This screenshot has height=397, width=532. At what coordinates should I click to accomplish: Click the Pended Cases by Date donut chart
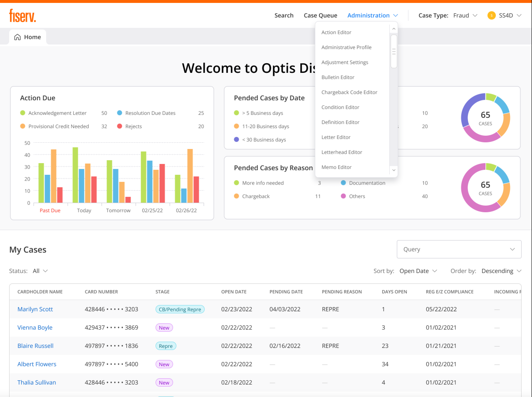click(x=485, y=118)
